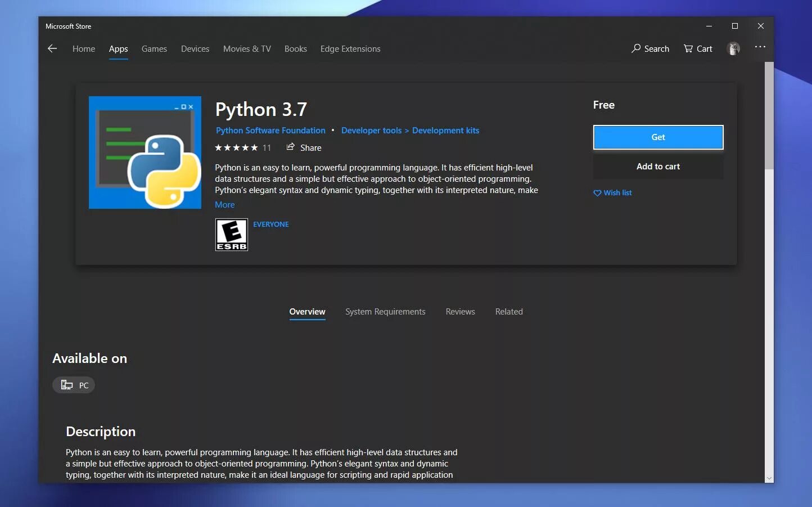
Task: Click the Share icon
Action: (x=290, y=147)
